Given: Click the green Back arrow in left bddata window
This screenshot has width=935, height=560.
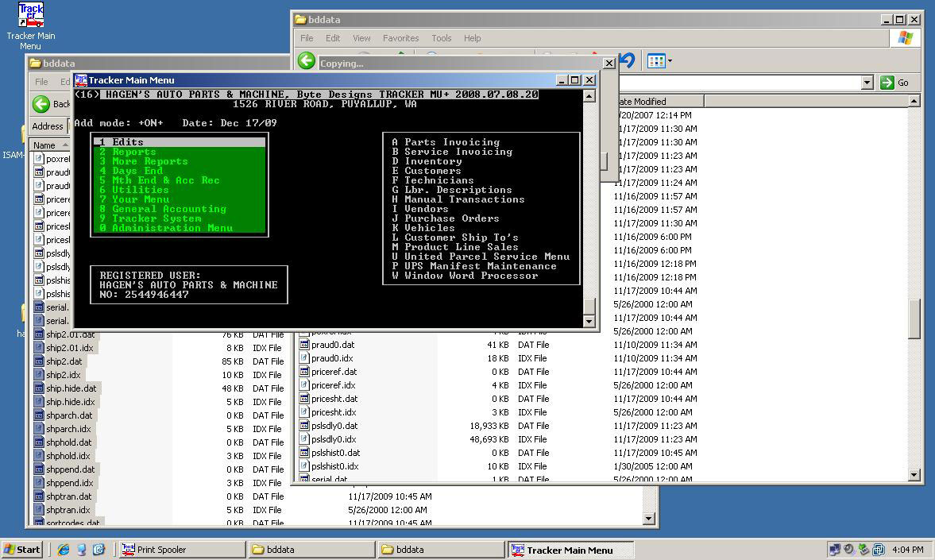Looking at the screenshot, I should pyautogui.click(x=41, y=104).
